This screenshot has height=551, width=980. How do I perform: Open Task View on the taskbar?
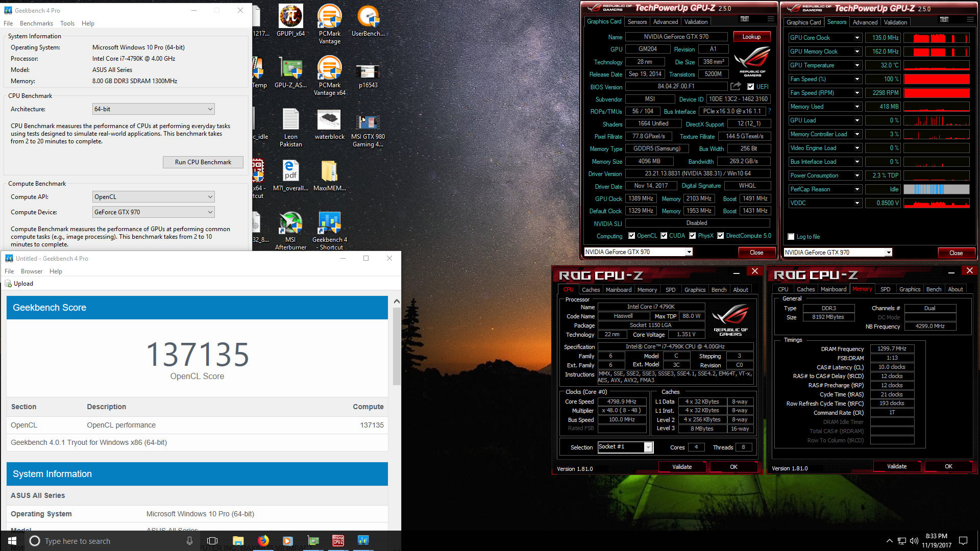212,541
